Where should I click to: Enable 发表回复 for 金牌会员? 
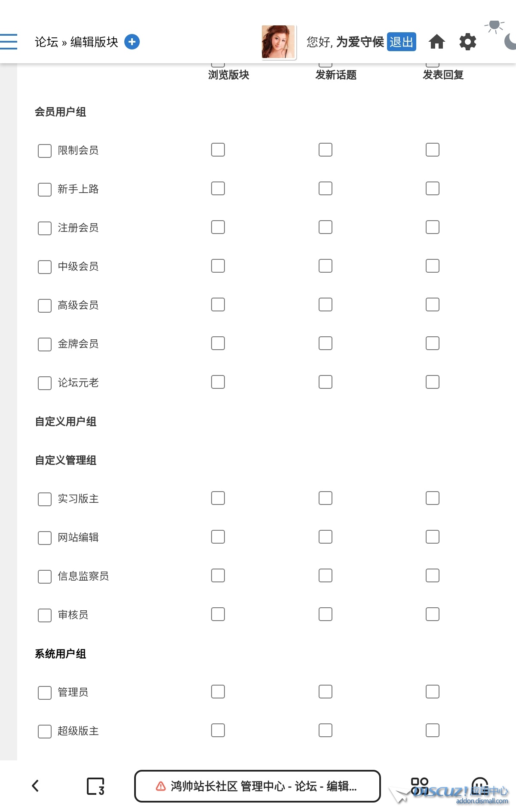(x=433, y=343)
